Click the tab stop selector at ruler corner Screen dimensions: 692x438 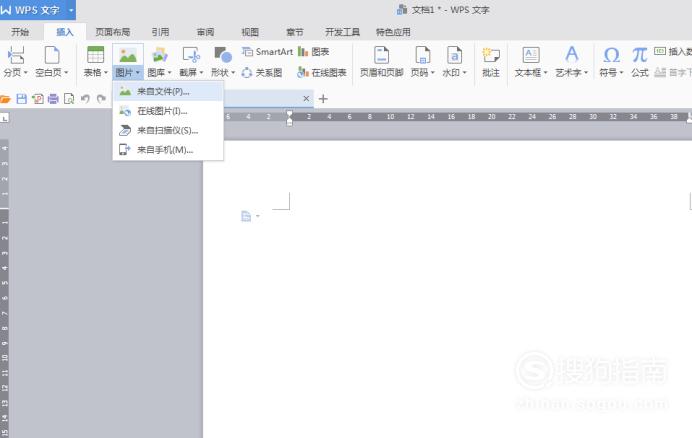(4, 117)
